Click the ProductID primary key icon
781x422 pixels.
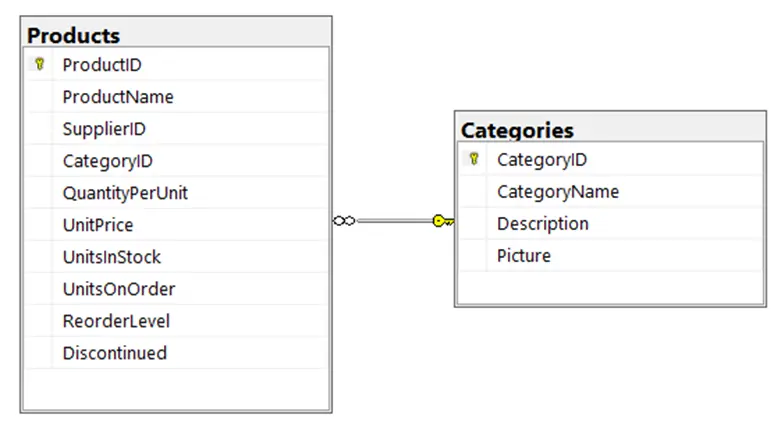[39, 64]
